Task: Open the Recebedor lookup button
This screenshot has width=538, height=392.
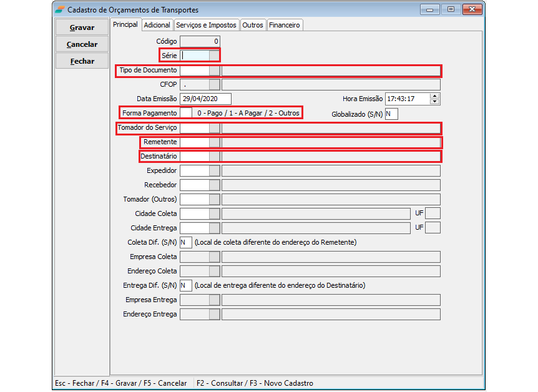Action: pyautogui.click(x=214, y=185)
